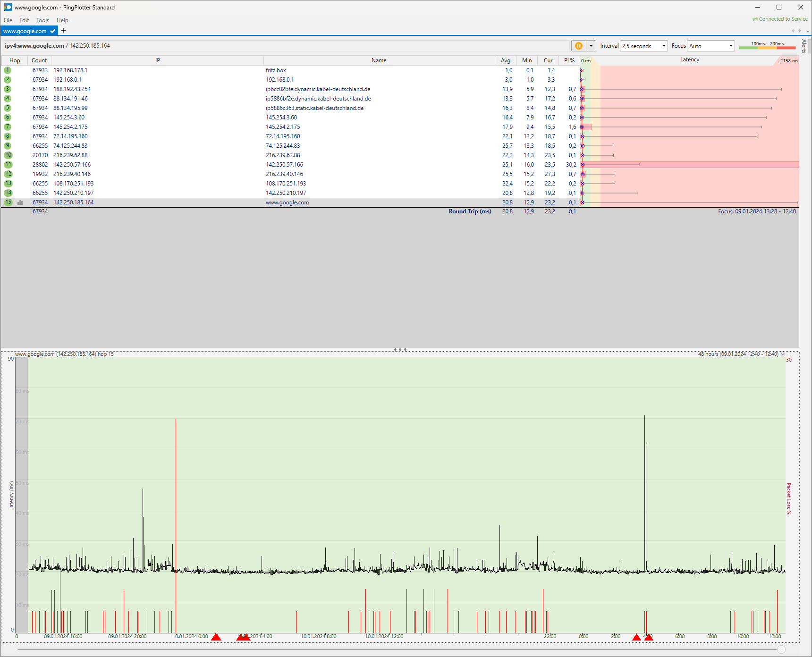Click the hop 9 status circle
The width and height of the screenshot is (812, 657).
[8, 146]
